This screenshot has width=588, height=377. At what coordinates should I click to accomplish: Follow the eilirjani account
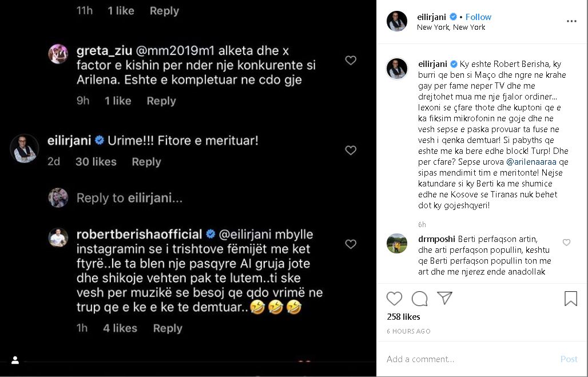pyautogui.click(x=478, y=17)
